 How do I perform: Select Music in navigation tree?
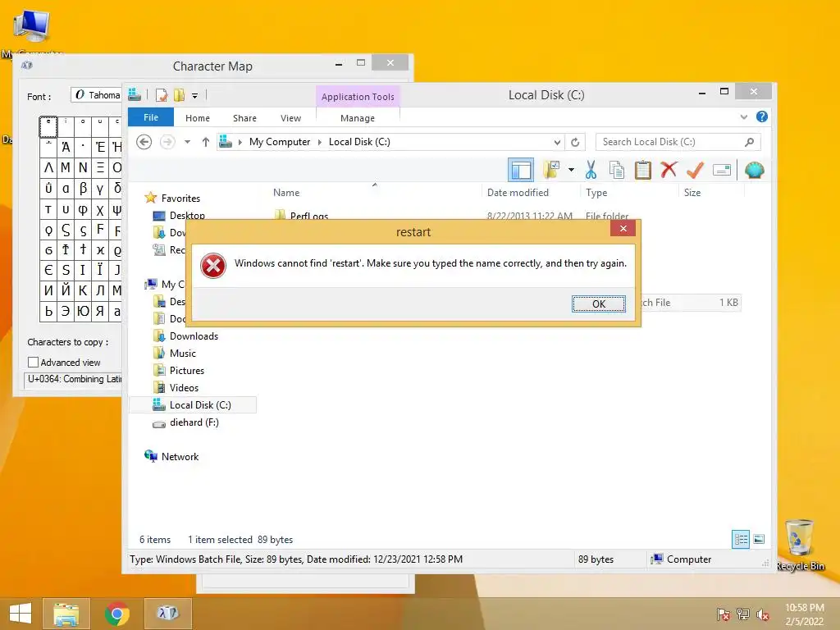tap(183, 353)
